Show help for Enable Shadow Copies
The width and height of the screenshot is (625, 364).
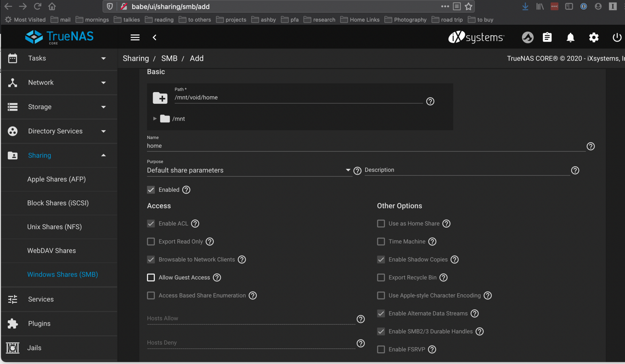pyautogui.click(x=454, y=260)
